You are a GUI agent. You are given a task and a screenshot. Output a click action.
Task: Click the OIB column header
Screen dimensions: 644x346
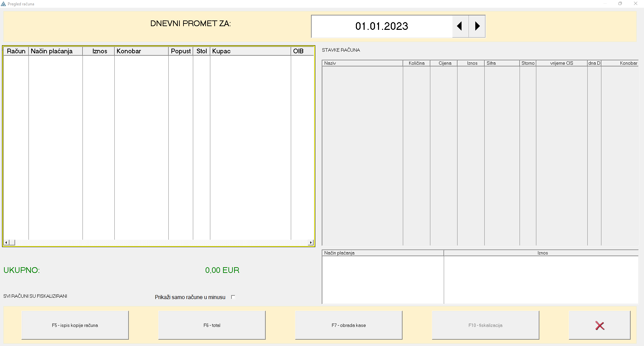(302, 51)
